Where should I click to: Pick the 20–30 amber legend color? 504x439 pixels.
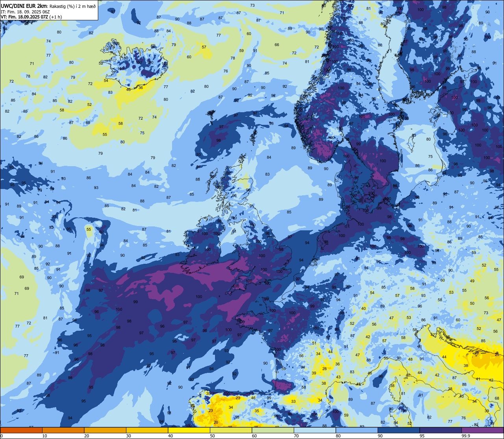(105, 430)
